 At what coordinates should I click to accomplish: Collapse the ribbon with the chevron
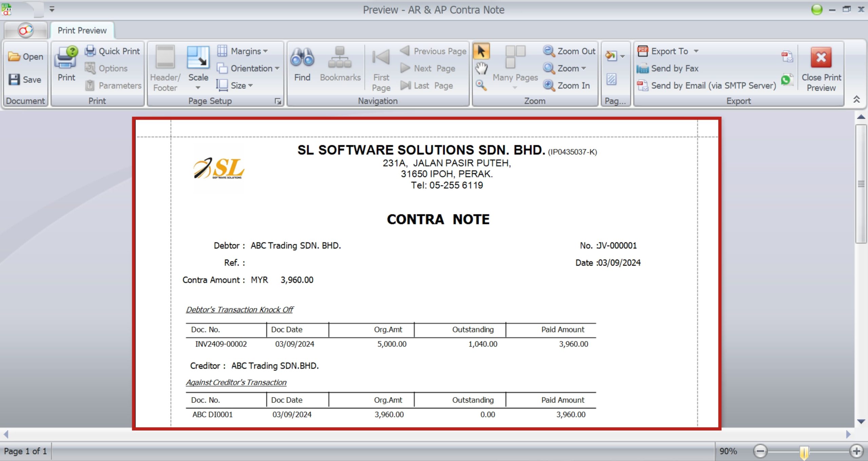(x=857, y=99)
